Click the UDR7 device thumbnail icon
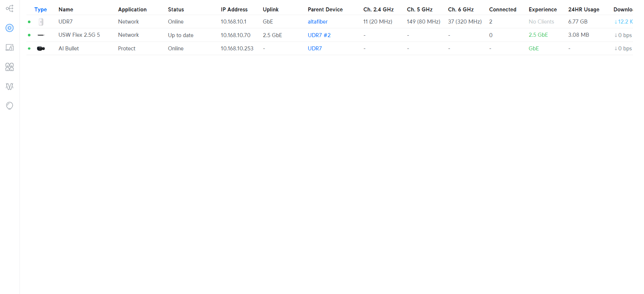 [x=41, y=22]
